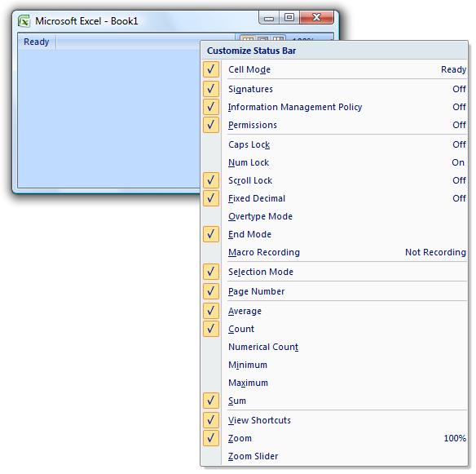Enable Minimum in the status bar

pos(334,365)
